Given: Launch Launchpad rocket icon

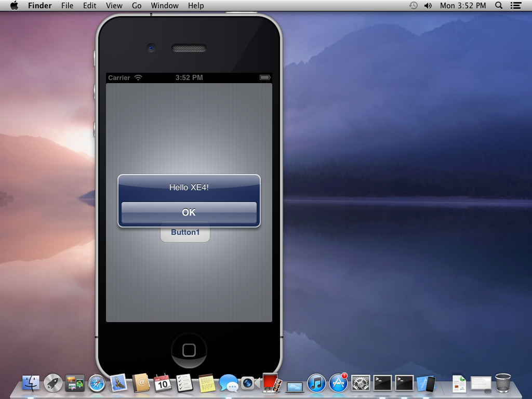Looking at the screenshot, I should (x=53, y=383).
